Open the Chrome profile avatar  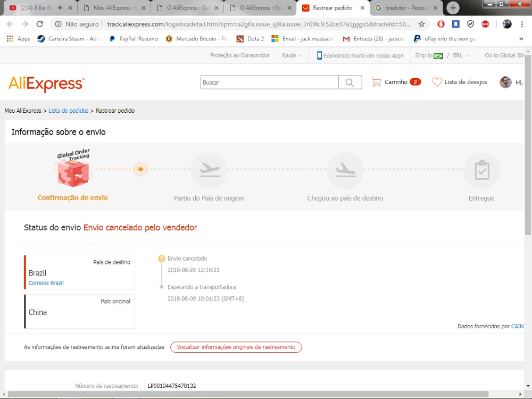(507, 24)
